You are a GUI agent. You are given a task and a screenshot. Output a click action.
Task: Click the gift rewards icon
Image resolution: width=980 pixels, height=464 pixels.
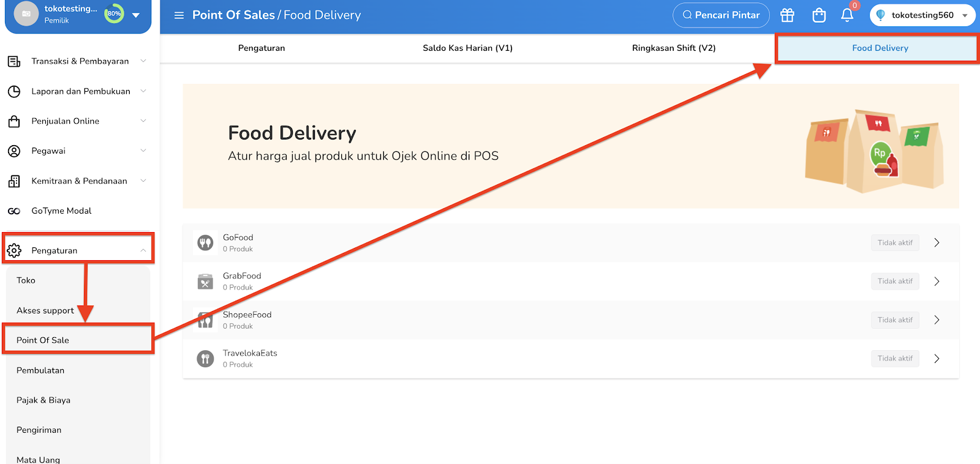[x=787, y=15]
